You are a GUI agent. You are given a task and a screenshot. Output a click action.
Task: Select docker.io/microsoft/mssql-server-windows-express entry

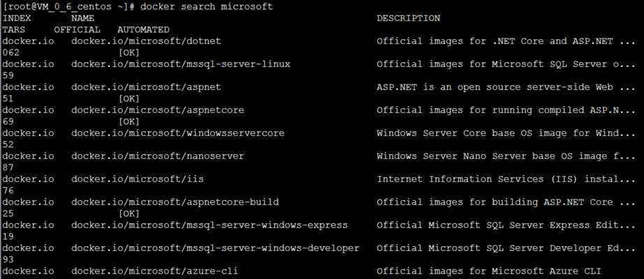point(210,225)
